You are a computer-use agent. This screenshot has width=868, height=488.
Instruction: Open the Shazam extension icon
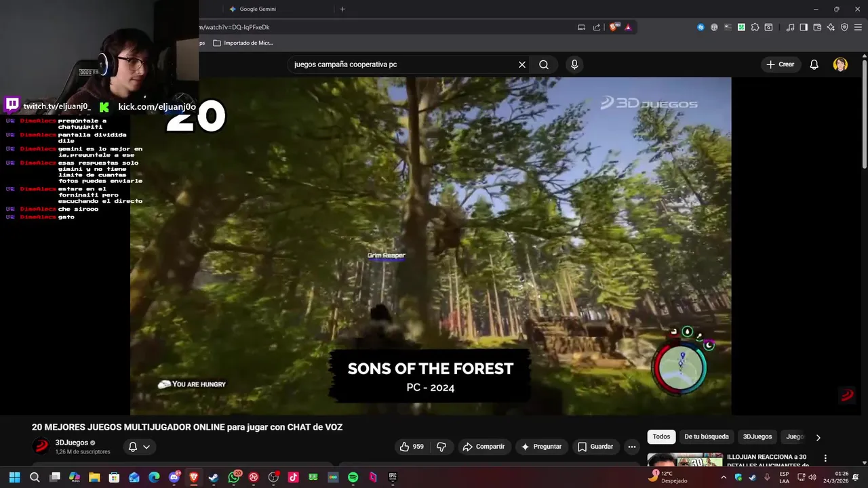tap(701, 27)
